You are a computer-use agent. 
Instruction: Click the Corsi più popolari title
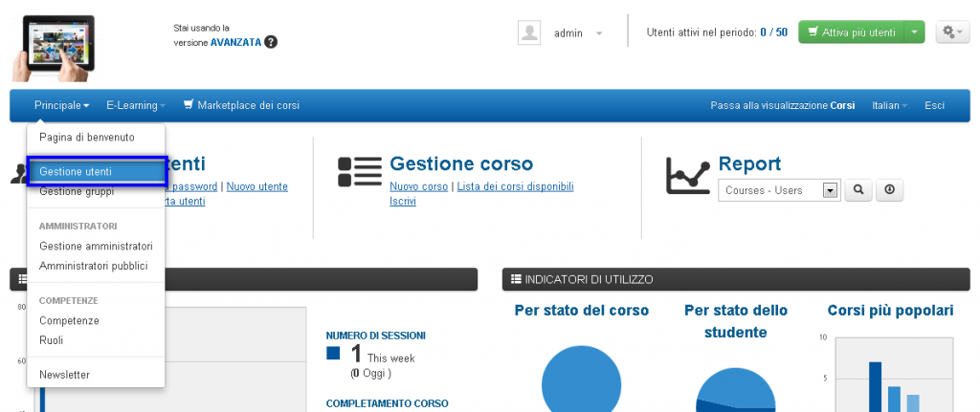point(891,311)
